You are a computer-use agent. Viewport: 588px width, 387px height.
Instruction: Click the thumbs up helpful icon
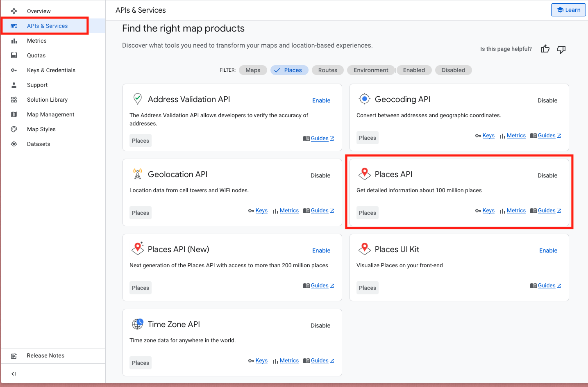545,49
